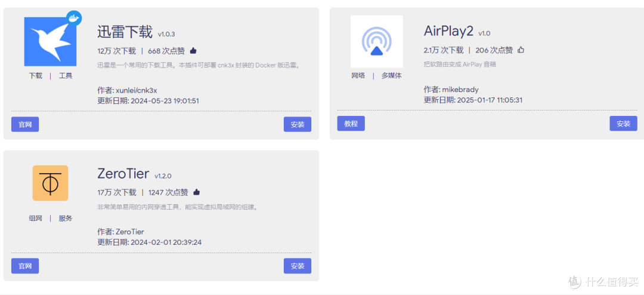Click the 把软路由变成 AirPlay 音箱 description
This screenshot has height=295, width=644.
460,64
